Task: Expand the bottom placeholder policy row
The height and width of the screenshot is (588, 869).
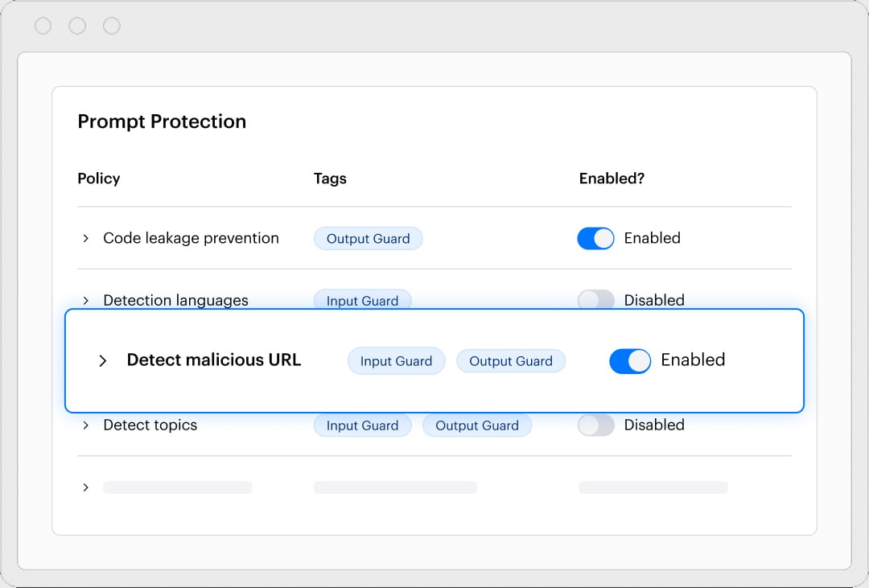Action: (x=86, y=487)
